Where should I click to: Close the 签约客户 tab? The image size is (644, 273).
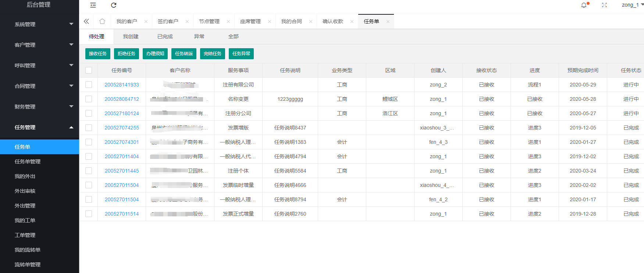tap(187, 21)
